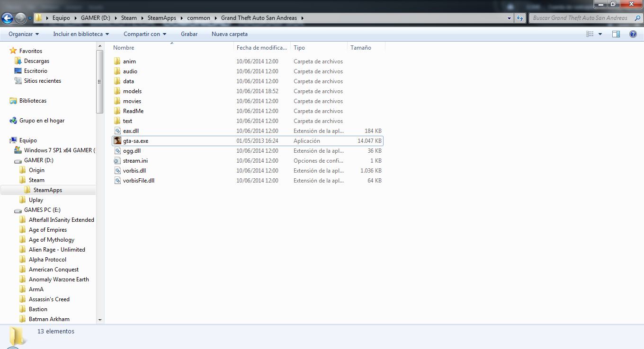Click the Back navigation arrow button

pyautogui.click(x=8, y=18)
